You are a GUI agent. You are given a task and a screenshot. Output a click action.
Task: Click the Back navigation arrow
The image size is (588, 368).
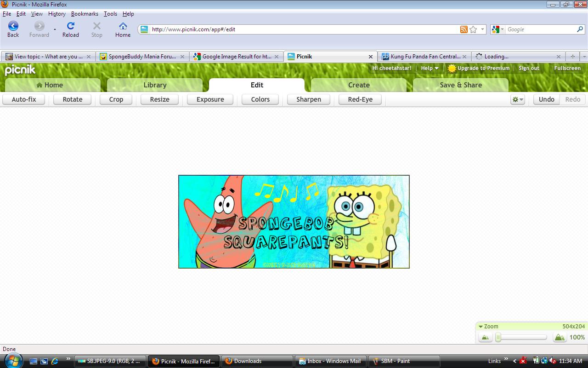[13, 26]
